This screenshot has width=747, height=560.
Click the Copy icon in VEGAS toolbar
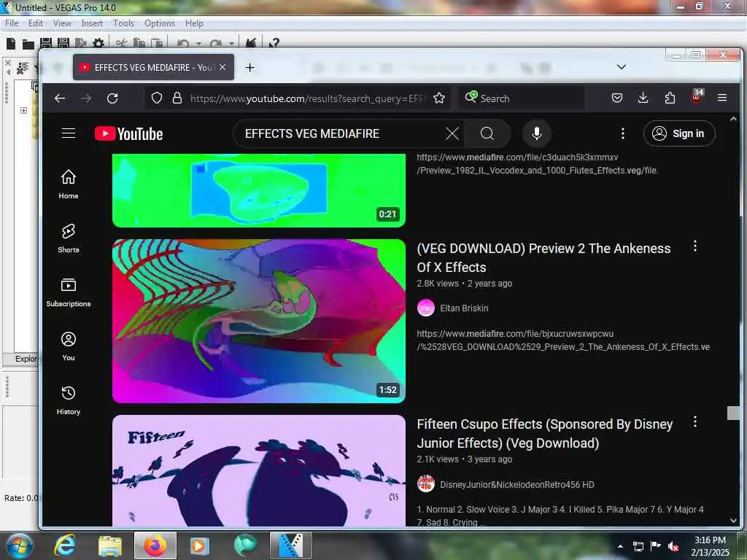[139, 44]
